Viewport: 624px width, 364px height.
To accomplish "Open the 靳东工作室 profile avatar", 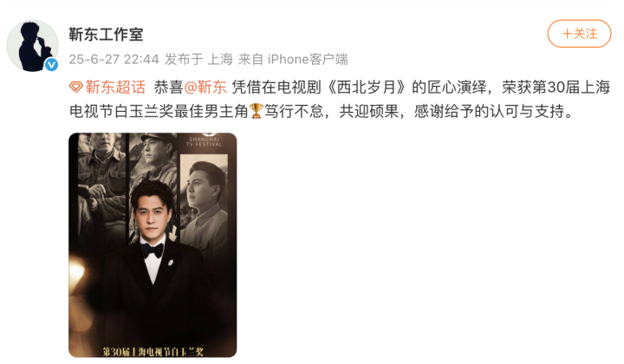I will (33, 46).
